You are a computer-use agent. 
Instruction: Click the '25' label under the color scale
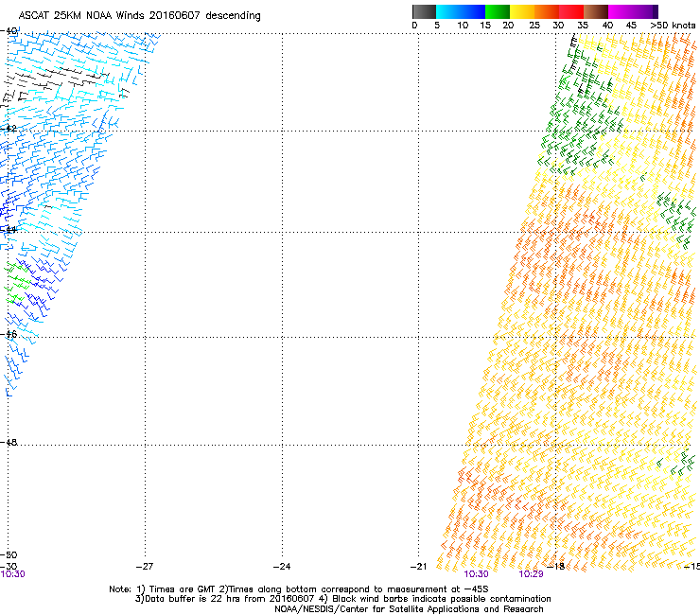coord(534,26)
